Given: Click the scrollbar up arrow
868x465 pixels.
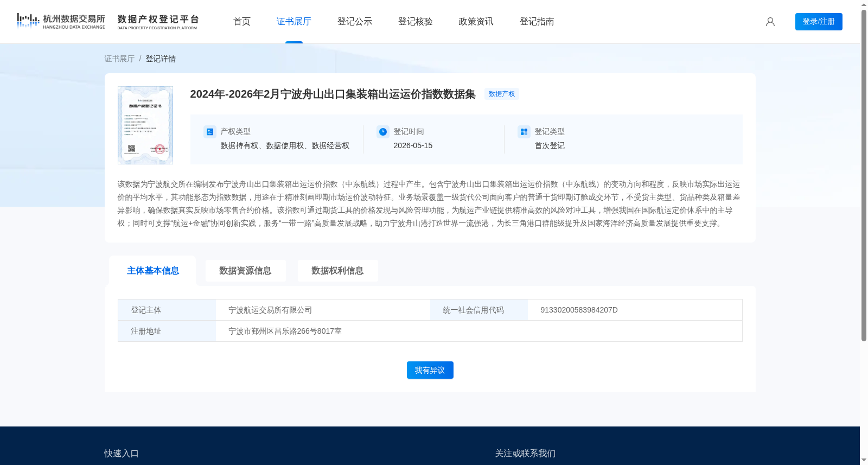Looking at the screenshot, I should (x=864, y=4).
